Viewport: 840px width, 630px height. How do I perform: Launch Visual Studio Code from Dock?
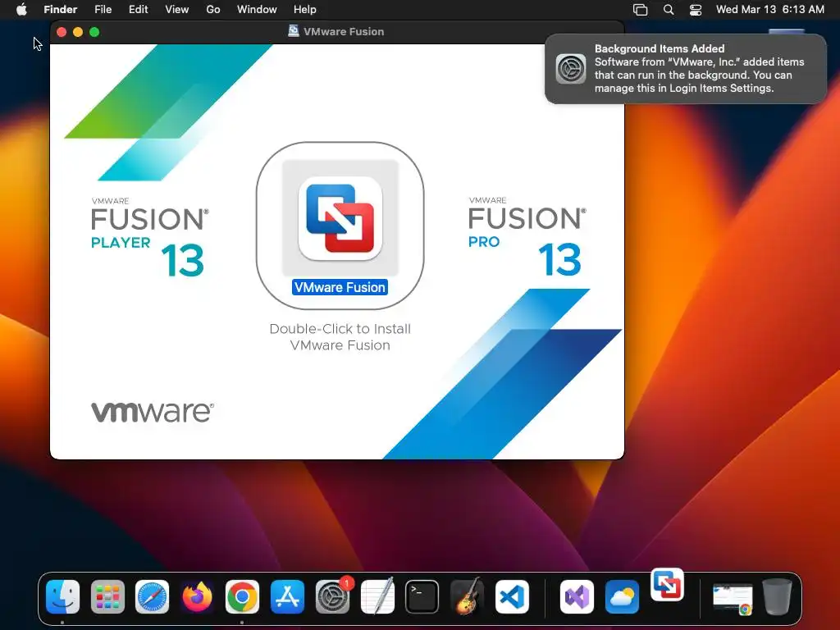[512, 596]
